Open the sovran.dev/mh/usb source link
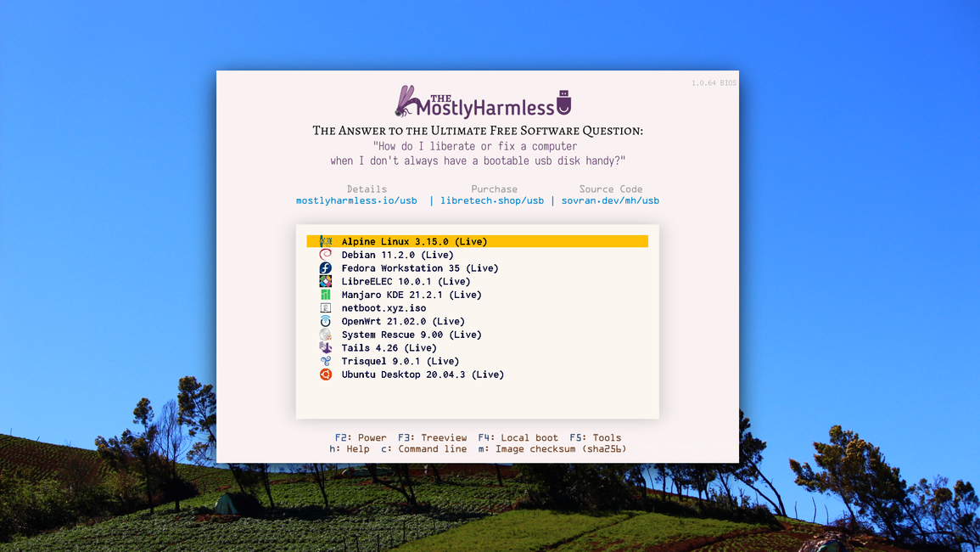 (x=610, y=201)
